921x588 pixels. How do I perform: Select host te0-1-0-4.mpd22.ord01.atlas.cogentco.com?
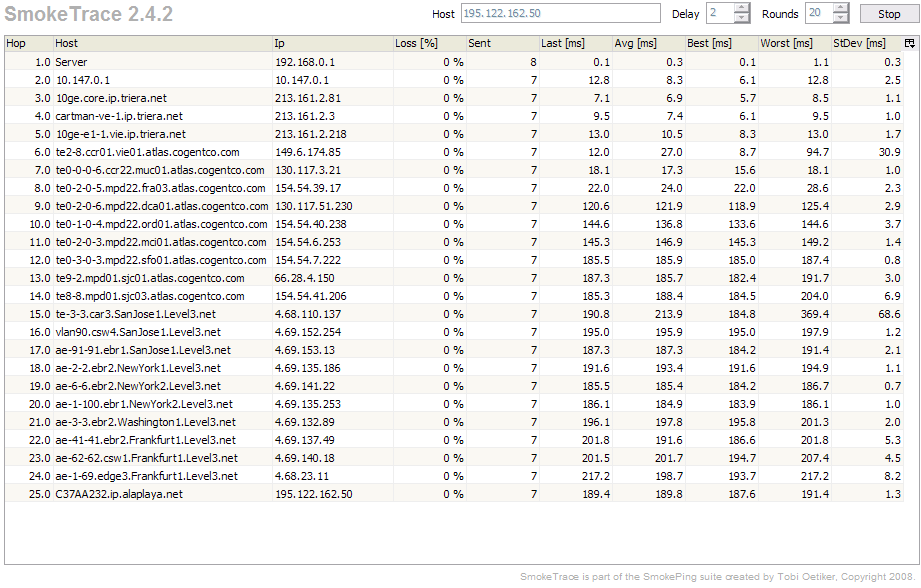[161, 224]
